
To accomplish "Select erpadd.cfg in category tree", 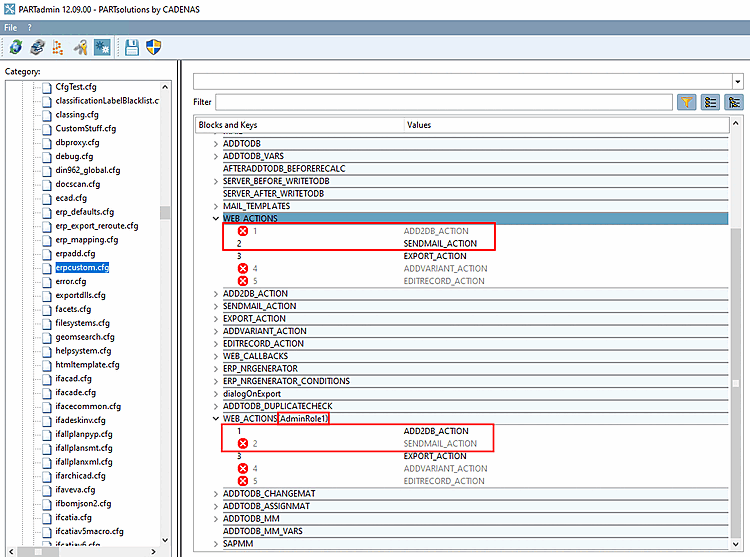I will [75, 254].
